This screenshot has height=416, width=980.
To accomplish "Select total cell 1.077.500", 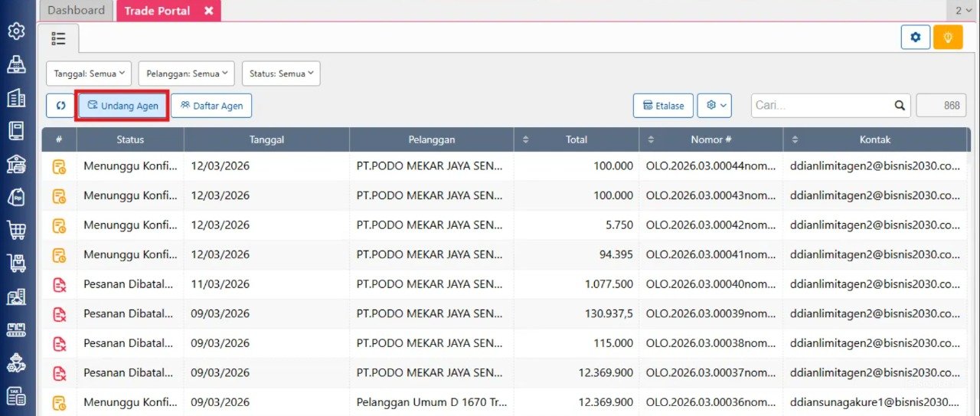I will (577, 284).
